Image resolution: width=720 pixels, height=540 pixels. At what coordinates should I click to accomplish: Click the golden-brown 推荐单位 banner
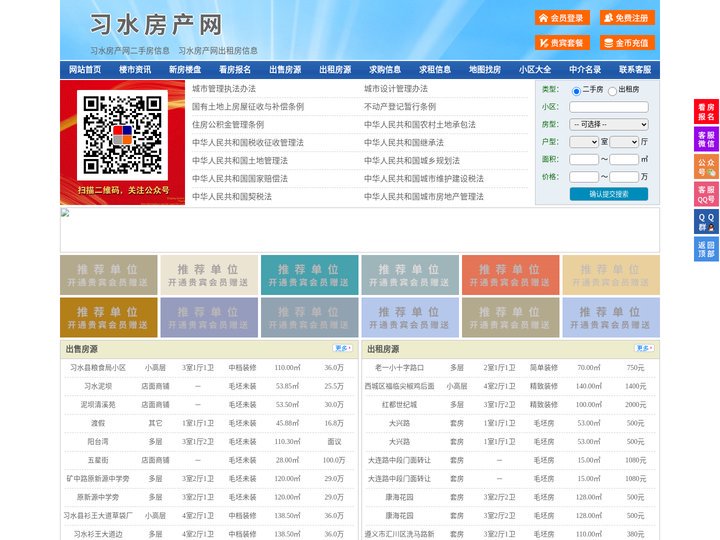coord(108,317)
